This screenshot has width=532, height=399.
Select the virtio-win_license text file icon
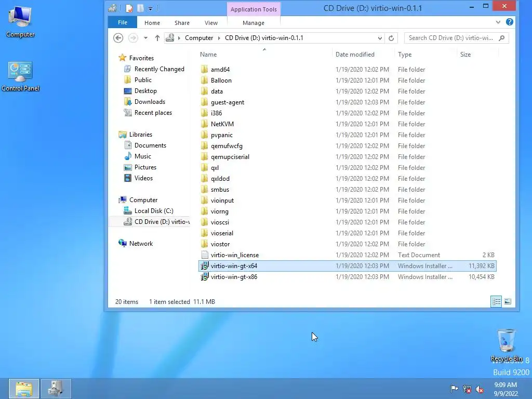point(205,255)
